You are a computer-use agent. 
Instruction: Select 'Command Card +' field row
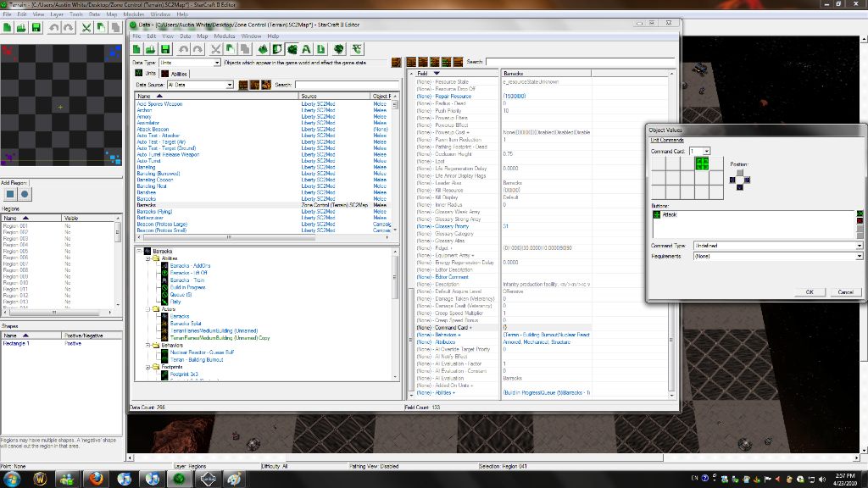[x=457, y=328]
